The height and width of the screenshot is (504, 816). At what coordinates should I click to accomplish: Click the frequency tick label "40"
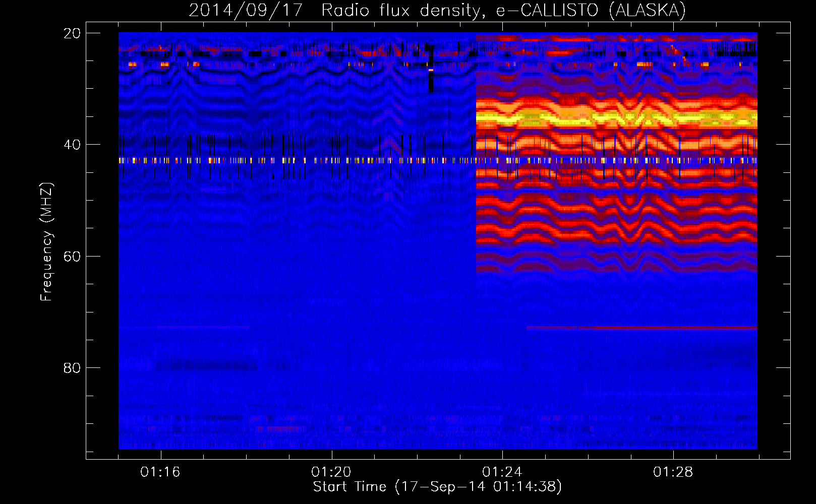(x=72, y=145)
